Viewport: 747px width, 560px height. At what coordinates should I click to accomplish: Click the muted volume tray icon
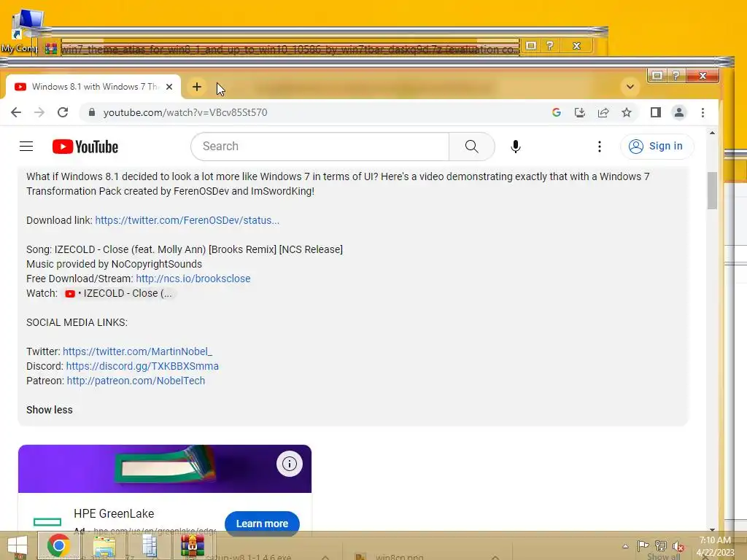click(x=678, y=546)
